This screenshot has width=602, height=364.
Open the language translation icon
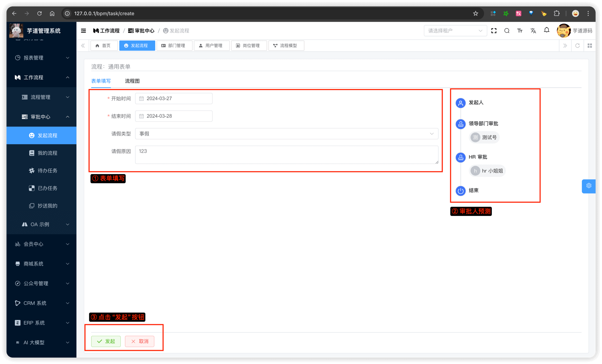pos(533,31)
